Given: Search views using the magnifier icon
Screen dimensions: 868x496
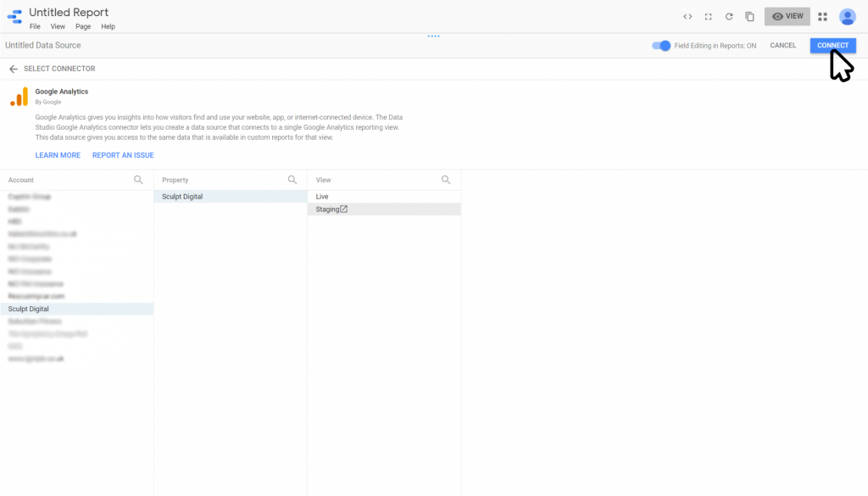Looking at the screenshot, I should coord(446,180).
